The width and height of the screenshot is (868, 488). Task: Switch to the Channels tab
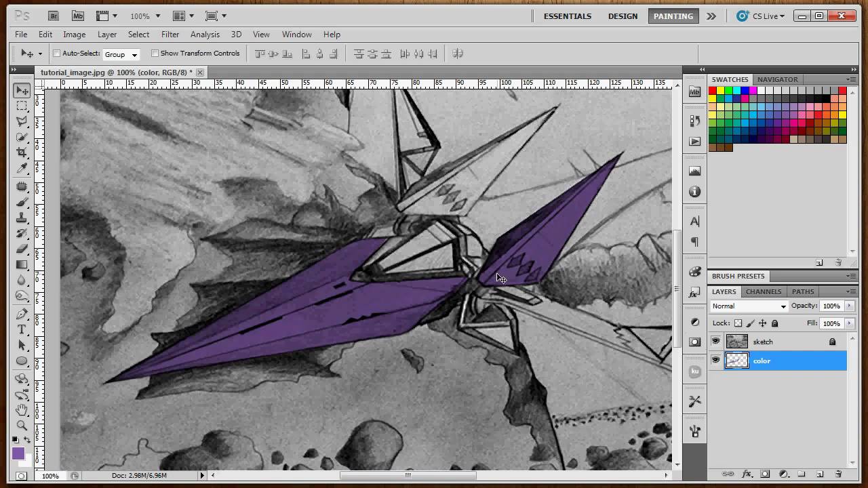764,291
